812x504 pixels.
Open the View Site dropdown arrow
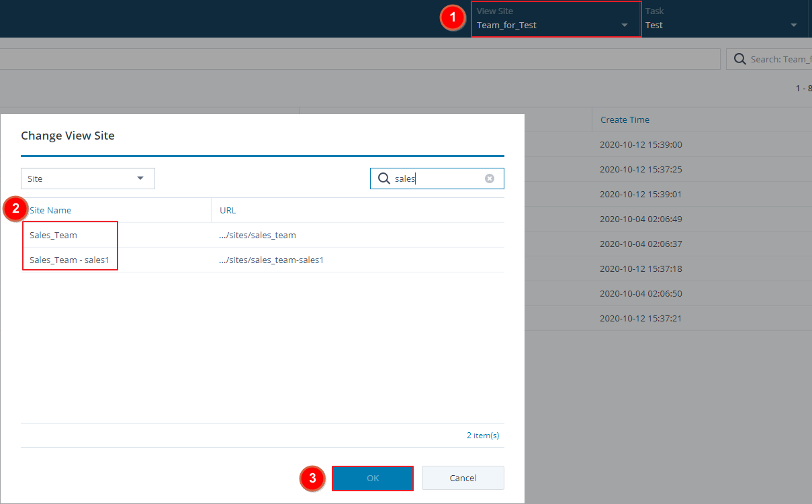coord(625,26)
